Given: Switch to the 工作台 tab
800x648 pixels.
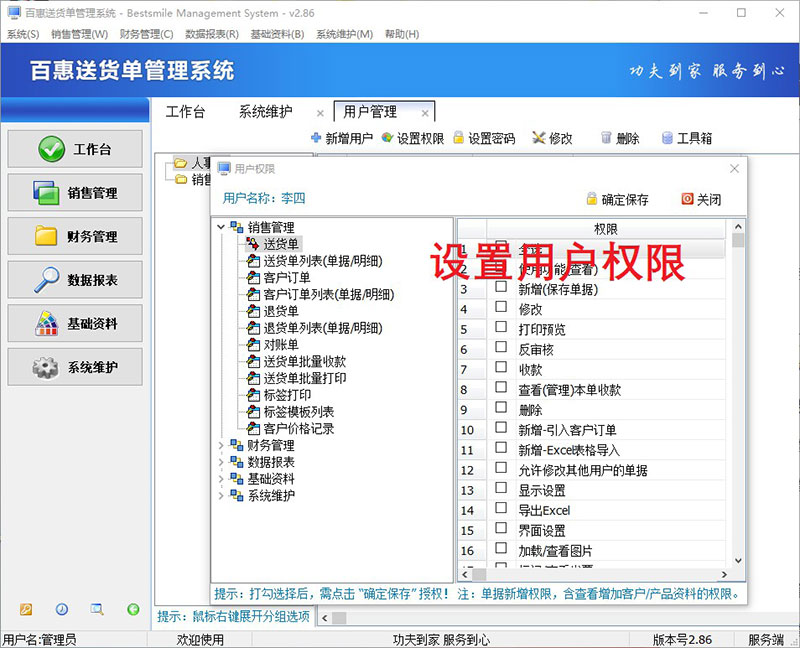Looking at the screenshot, I should (x=185, y=112).
